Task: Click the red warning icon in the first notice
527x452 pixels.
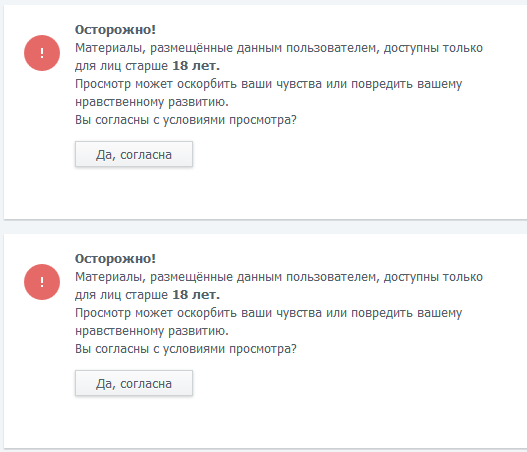Action: [x=42, y=53]
